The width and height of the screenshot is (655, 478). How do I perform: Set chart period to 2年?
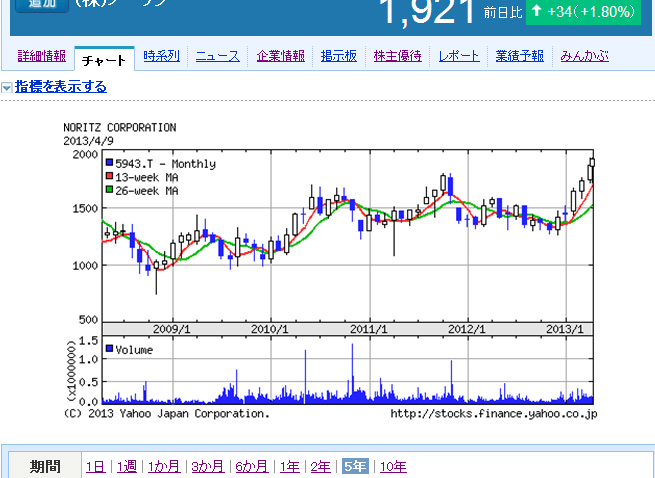click(320, 466)
